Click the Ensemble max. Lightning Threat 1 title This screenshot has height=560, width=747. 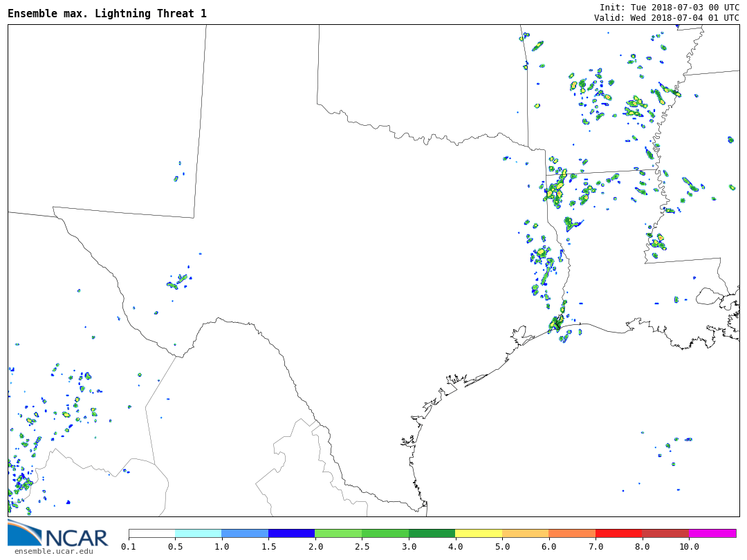[107, 13]
